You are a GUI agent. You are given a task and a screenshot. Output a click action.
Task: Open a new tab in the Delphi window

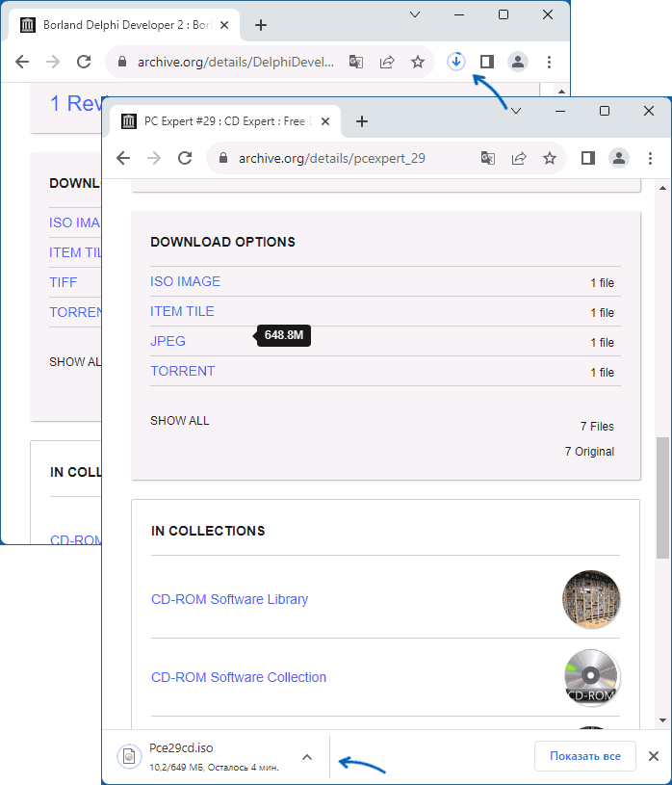tap(261, 25)
